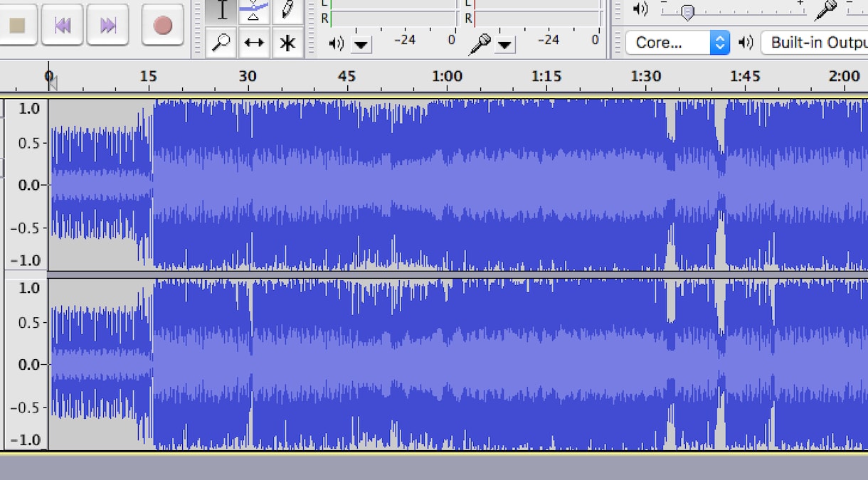Switch to the Time Shift tool
Viewport: 868px width, 480px height.
[254, 43]
